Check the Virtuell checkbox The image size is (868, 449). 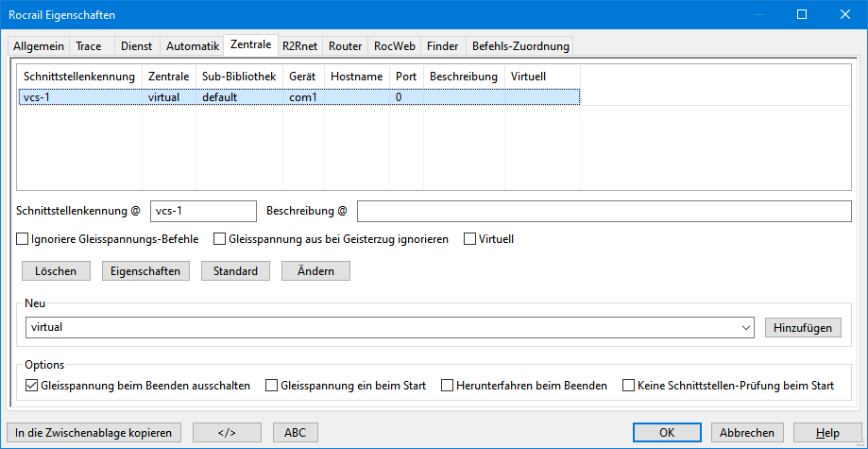tap(470, 240)
